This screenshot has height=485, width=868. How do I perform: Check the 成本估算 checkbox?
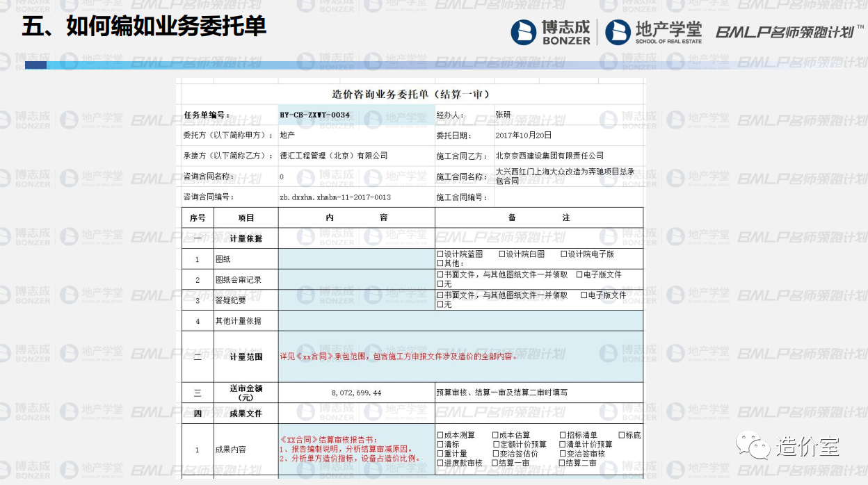click(495, 436)
